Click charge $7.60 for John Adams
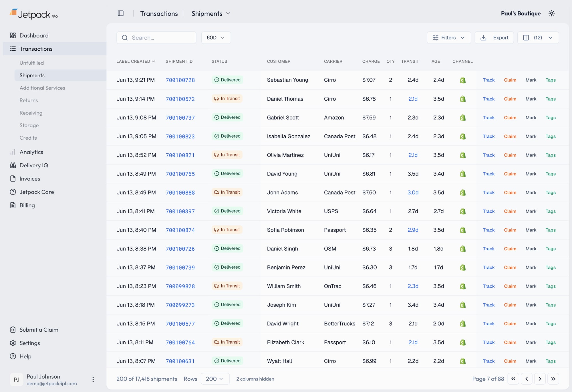The height and width of the screenshot is (392, 572). [369, 193]
